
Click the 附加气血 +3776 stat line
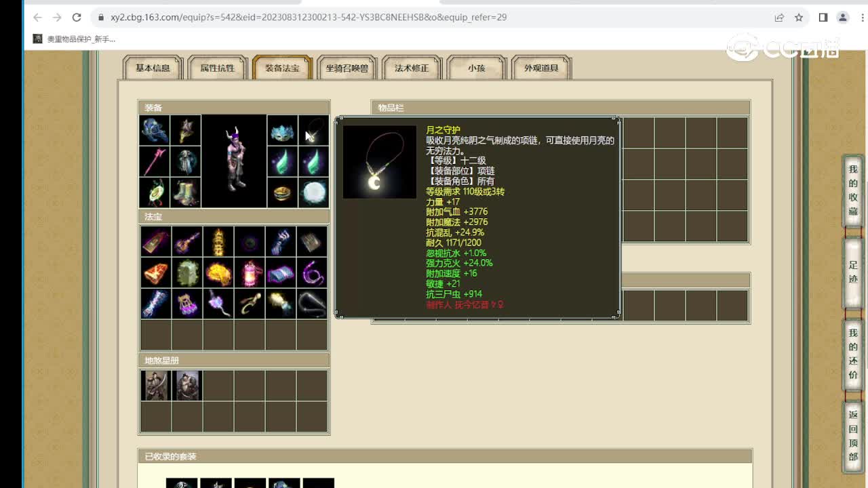pyautogui.click(x=456, y=211)
